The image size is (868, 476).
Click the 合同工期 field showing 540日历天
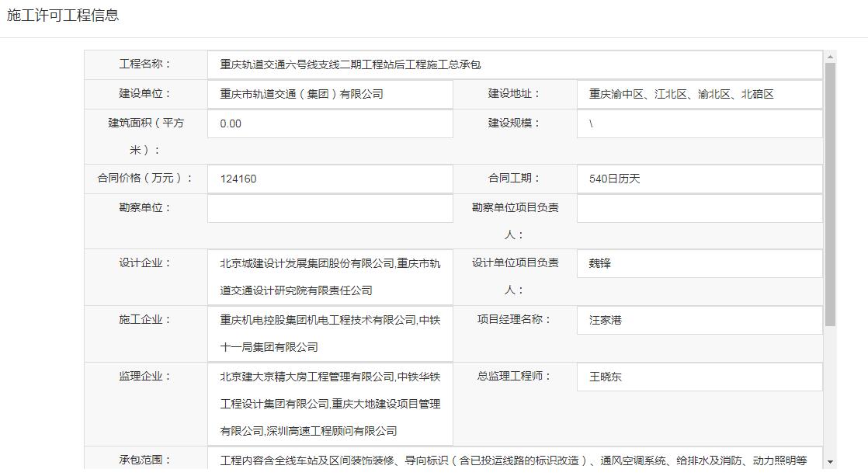click(x=700, y=179)
